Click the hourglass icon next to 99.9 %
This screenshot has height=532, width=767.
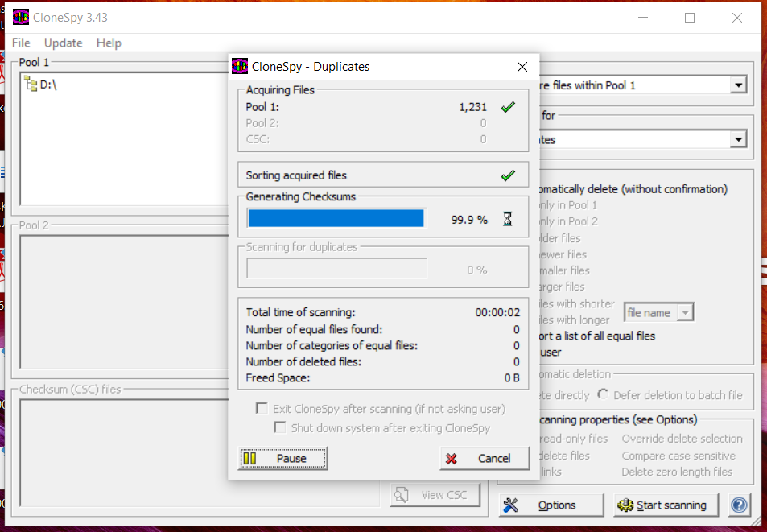click(x=507, y=219)
